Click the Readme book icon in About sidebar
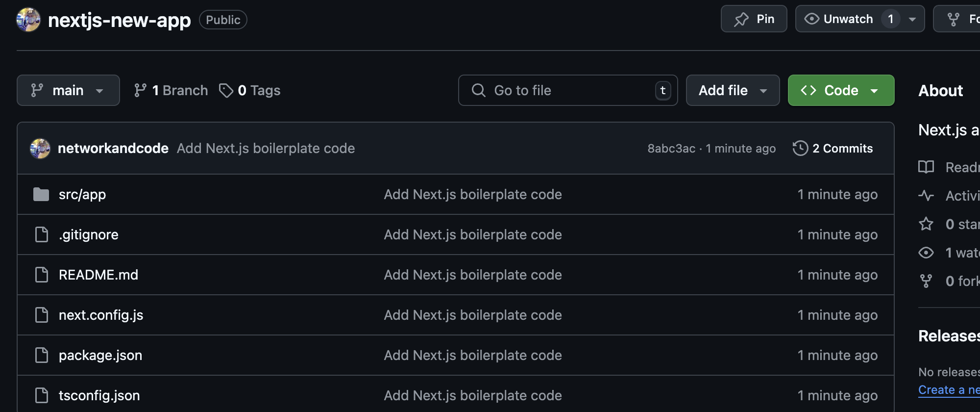Screen dimensions: 980x412 pyautogui.click(x=926, y=167)
